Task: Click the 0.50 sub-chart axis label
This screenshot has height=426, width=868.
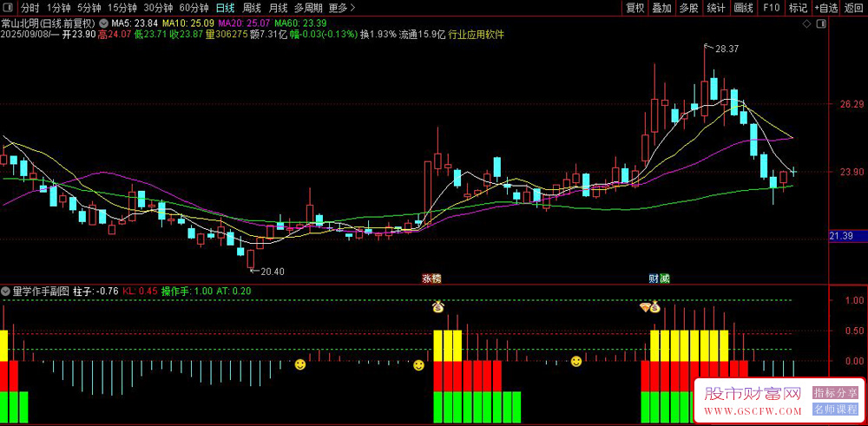Action: pyautogui.click(x=855, y=331)
